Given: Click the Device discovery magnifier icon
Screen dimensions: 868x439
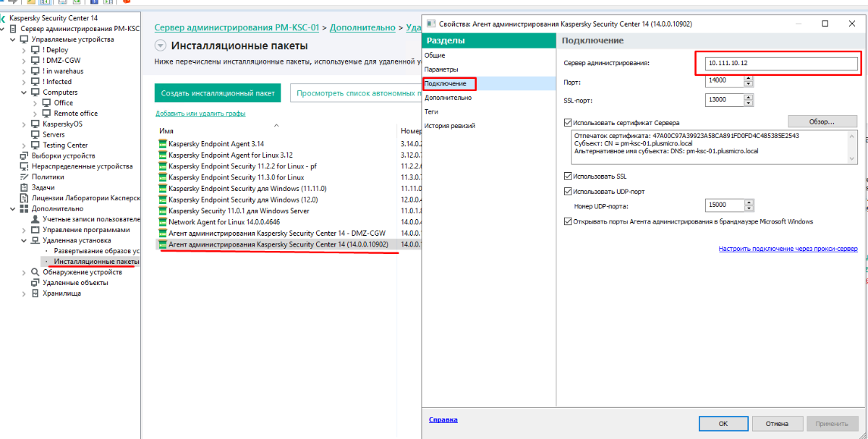Looking at the screenshot, I should tap(35, 272).
